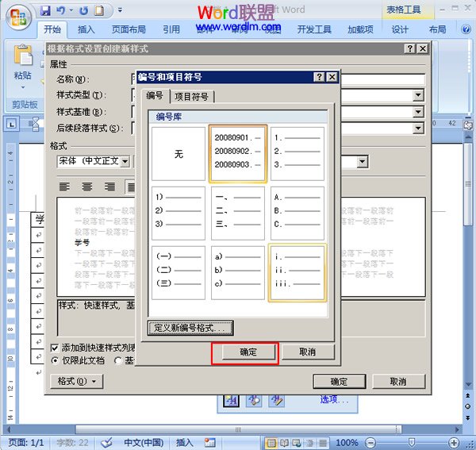Open the dropdown arrow right of font row
Screen dimensions: 476x450
pyautogui.click(x=363, y=162)
